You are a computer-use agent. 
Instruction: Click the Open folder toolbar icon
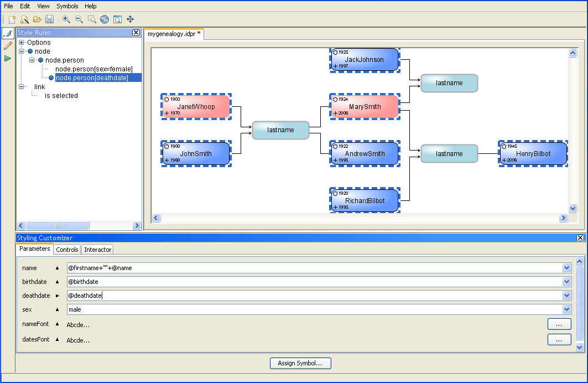coord(37,19)
